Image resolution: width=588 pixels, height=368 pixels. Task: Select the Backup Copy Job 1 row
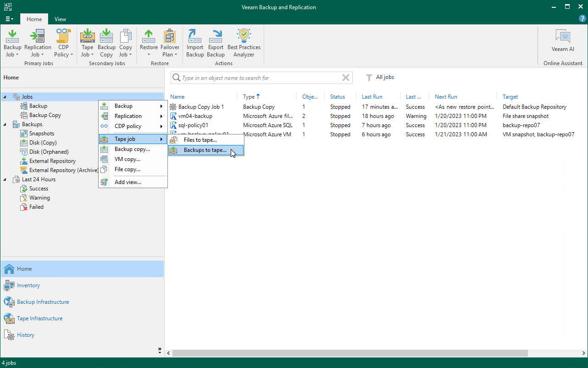coord(376,107)
